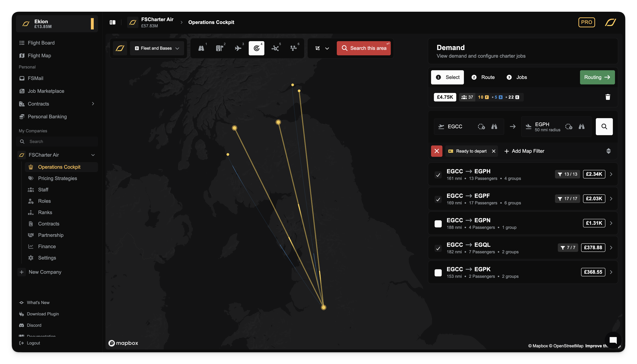Click the binoculars icon in map toolbar
This screenshot has height=364, width=637.
tap(201, 48)
